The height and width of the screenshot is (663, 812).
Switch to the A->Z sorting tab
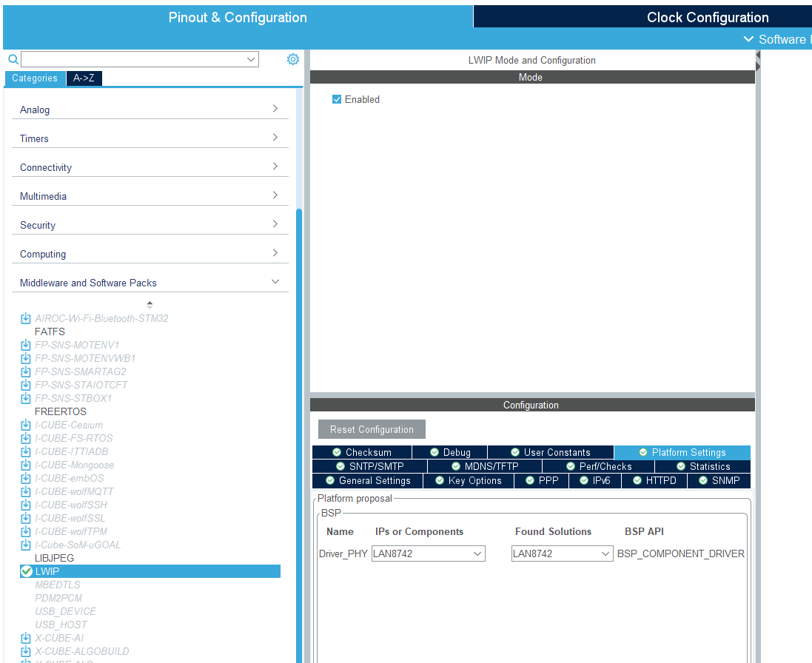(84, 78)
